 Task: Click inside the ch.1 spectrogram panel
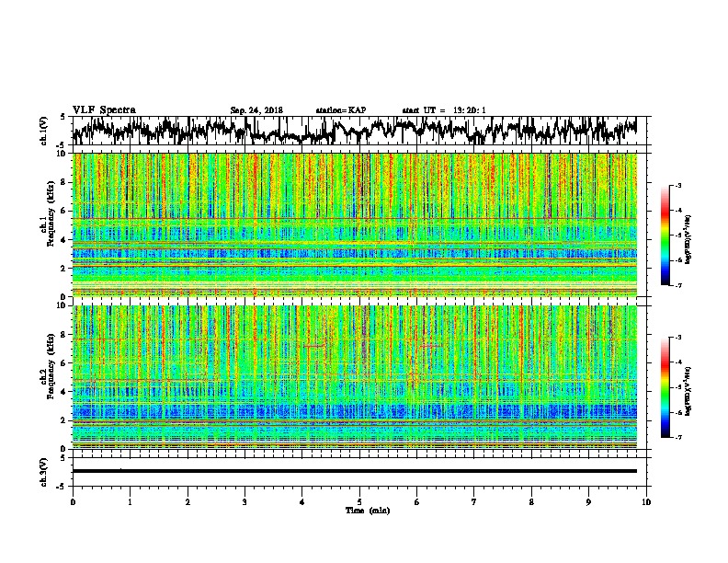355,224
